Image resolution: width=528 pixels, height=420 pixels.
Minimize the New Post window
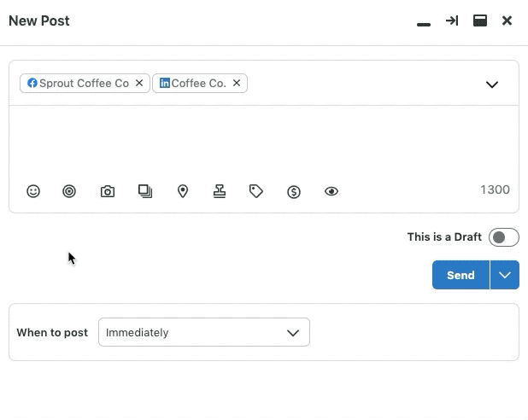click(x=424, y=24)
